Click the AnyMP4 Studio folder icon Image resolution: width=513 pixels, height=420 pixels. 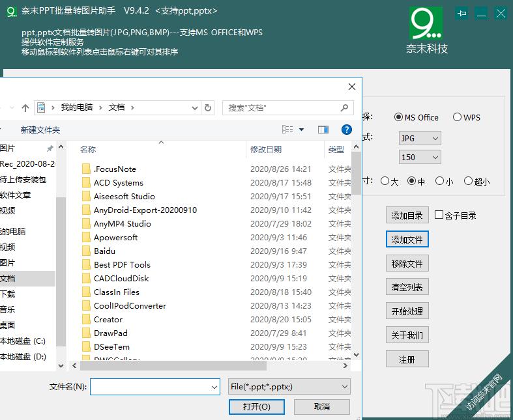(x=86, y=223)
